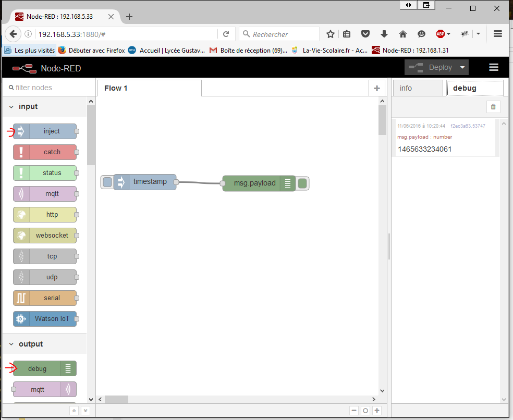Open the toolbar overflow dropdown arrow
The image size is (513, 420).
(x=478, y=34)
